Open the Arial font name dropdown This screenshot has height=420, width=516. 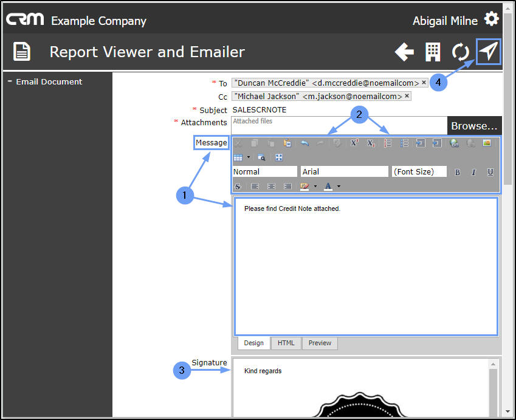click(344, 171)
